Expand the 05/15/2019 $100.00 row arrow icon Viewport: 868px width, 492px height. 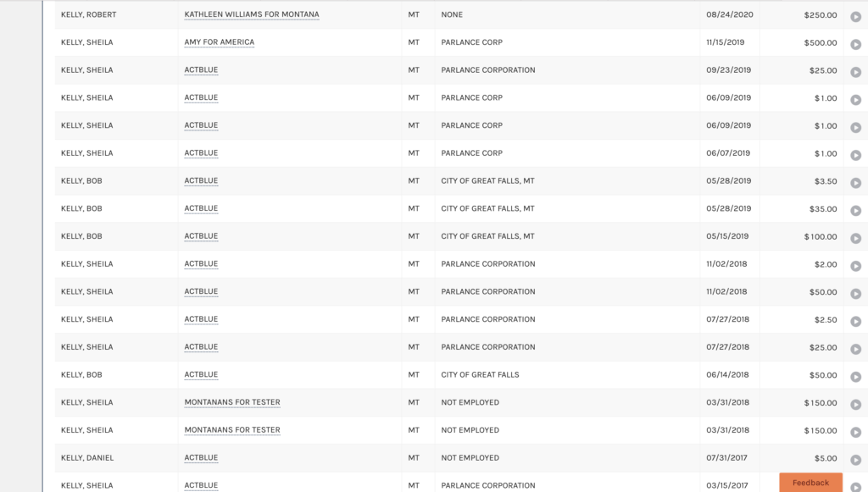(x=855, y=238)
